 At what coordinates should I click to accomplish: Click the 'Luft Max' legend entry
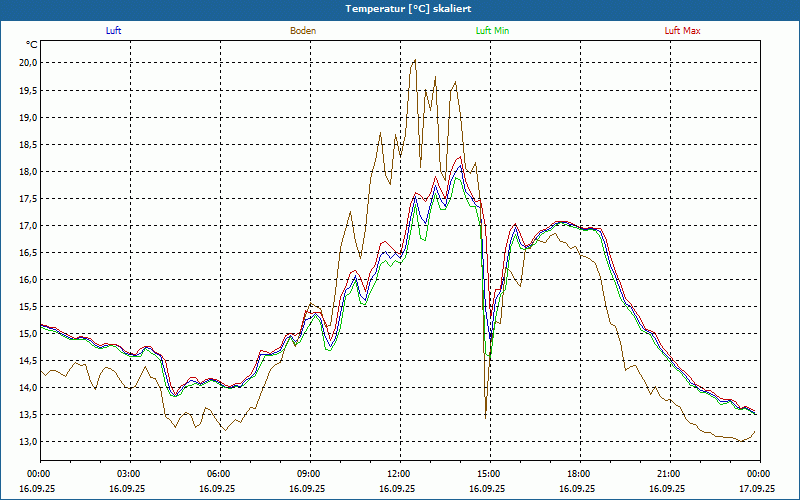coord(682,31)
